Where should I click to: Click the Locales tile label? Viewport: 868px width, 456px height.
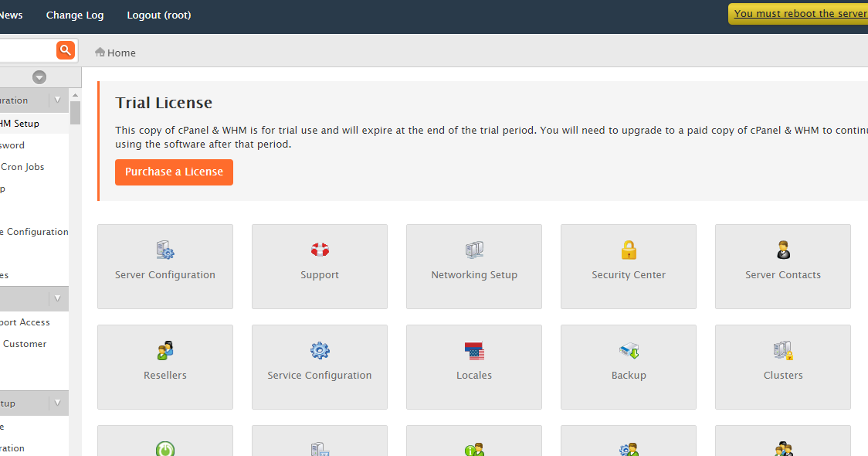[x=474, y=375]
